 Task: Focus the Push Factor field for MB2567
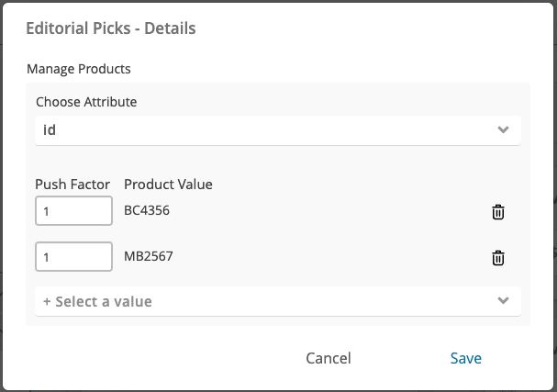tap(74, 257)
